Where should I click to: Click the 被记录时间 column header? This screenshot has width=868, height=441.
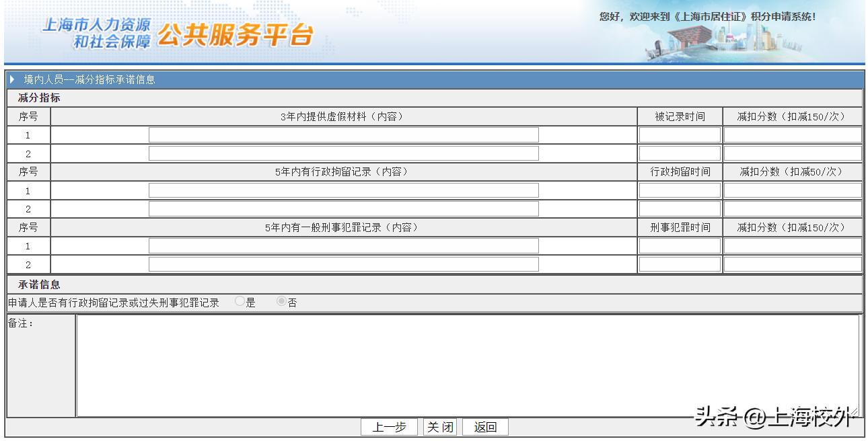680,117
